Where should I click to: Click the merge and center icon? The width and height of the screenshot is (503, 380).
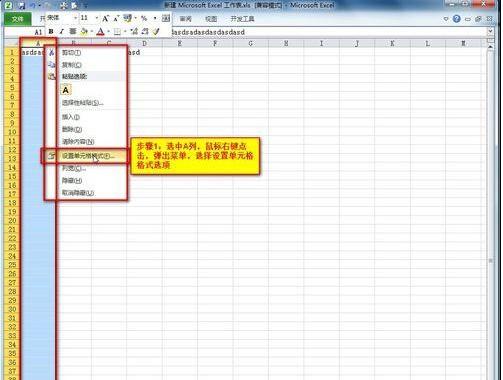pyautogui.click(x=166, y=18)
